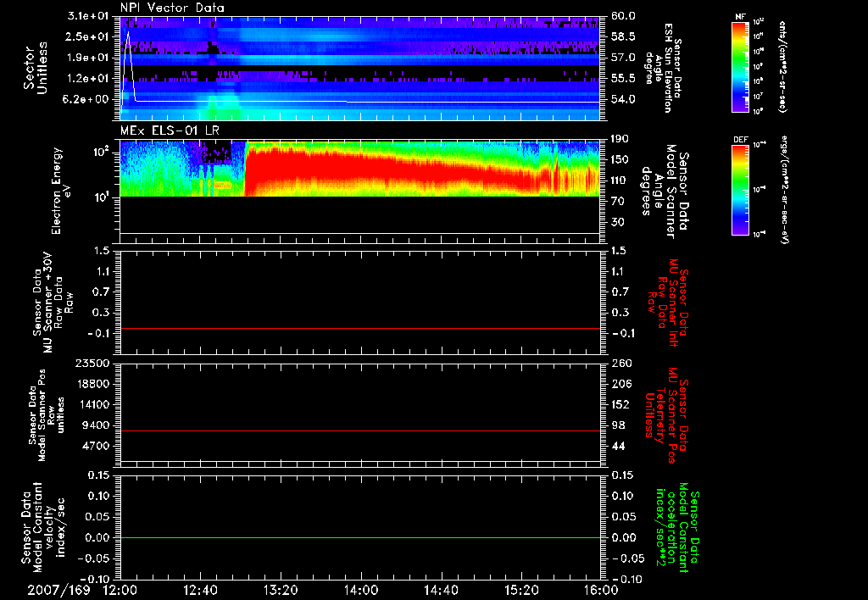Click the '150' scanner angle tick

pos(620,160)
